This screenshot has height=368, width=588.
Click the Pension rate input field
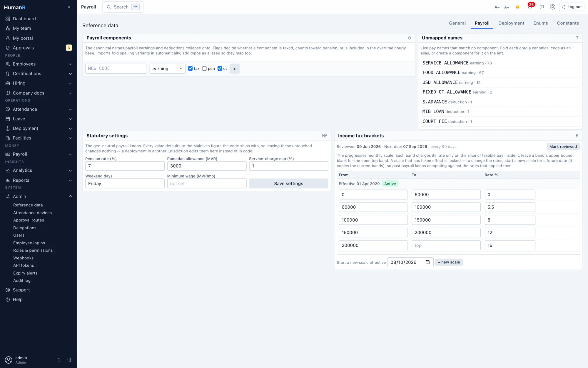125,166
